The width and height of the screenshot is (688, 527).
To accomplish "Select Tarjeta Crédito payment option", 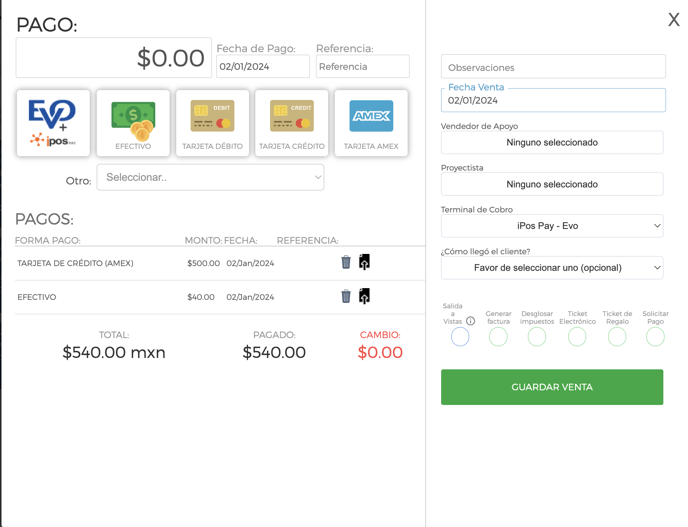I will 292,123.
